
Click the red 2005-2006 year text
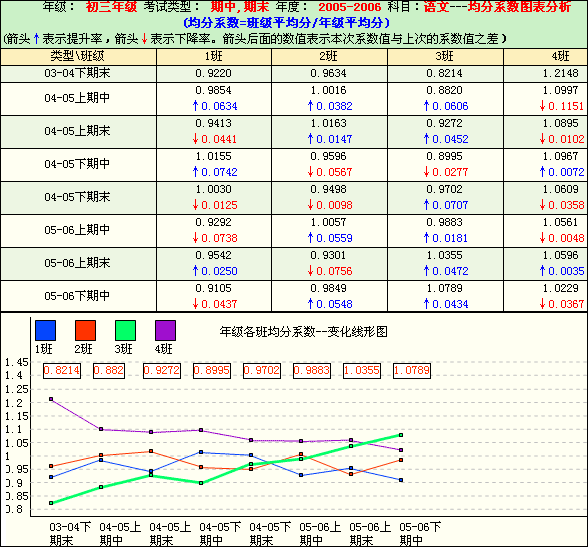(349, 6)
